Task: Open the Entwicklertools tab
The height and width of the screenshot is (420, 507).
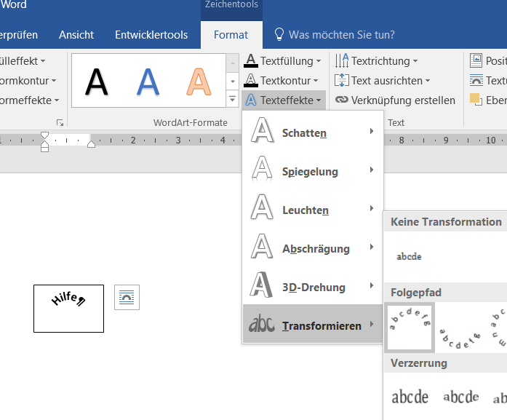Action: click(x=151, y=34)
